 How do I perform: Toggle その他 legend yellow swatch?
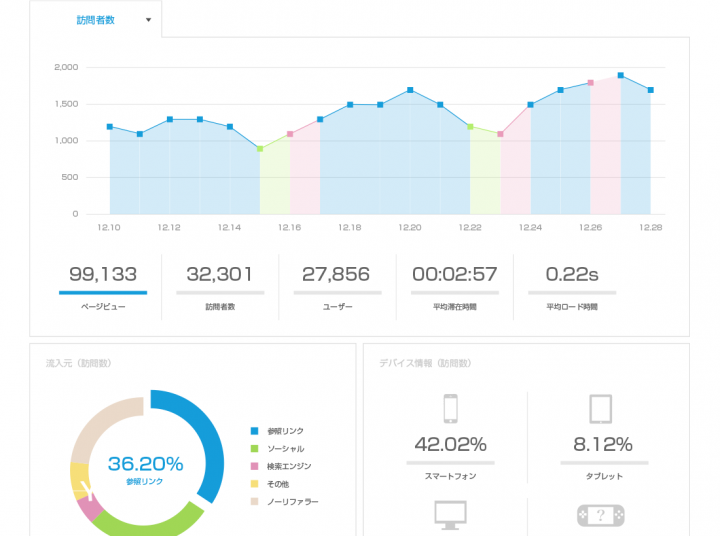[255, 484]
